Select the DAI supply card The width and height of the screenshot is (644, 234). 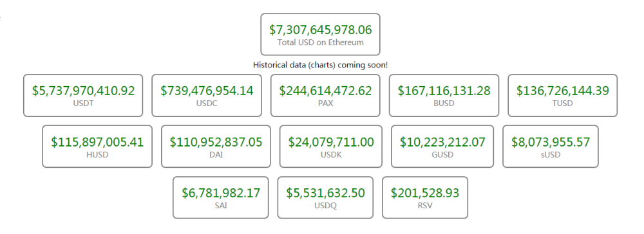coord(216,147)
